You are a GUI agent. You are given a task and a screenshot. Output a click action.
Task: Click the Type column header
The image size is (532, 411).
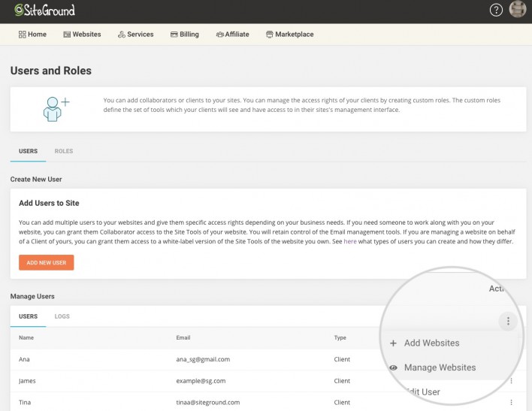[x=340, y=337]
